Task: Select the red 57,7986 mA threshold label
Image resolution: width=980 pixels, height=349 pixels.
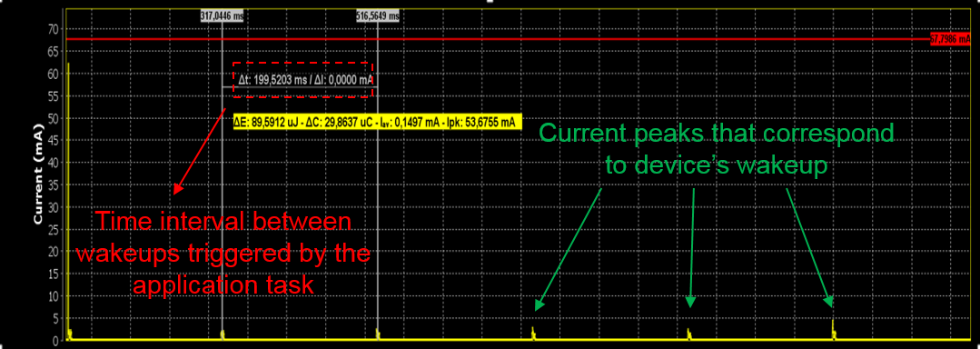Action: click(x=949, y=39)
